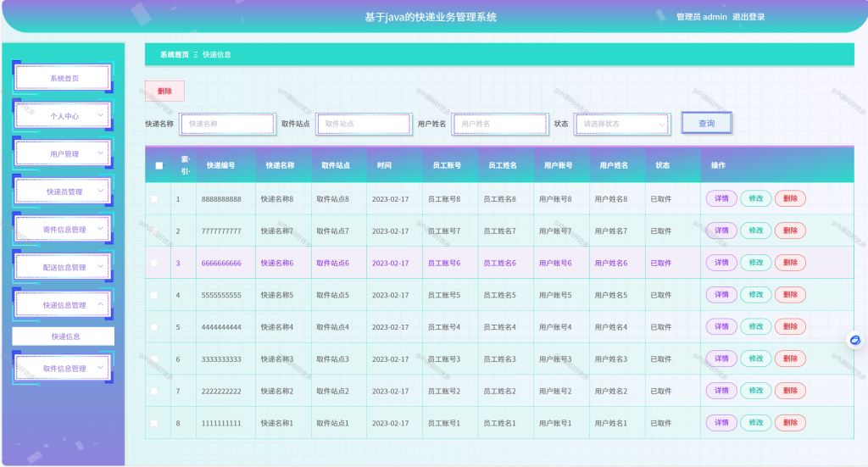This screenshot has height=467, width=868.
Task: Click 详情 for 快递名称5
Action: point(721,295)
